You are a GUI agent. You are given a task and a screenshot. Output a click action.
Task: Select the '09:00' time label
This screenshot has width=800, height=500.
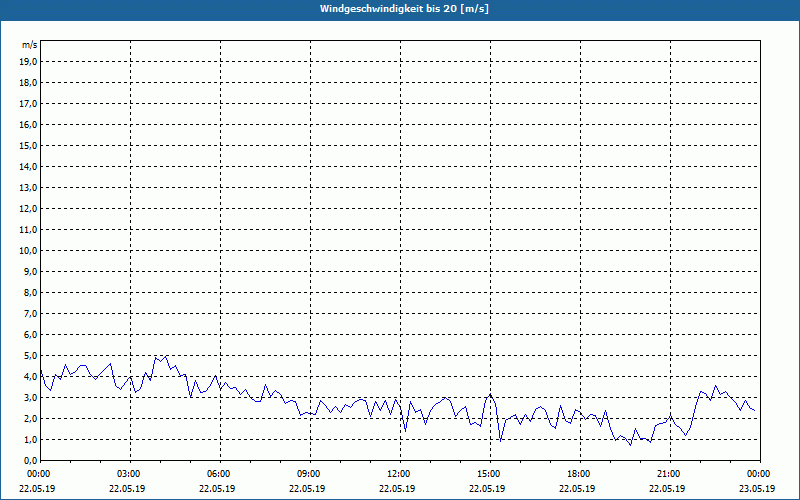pos(310,474)
